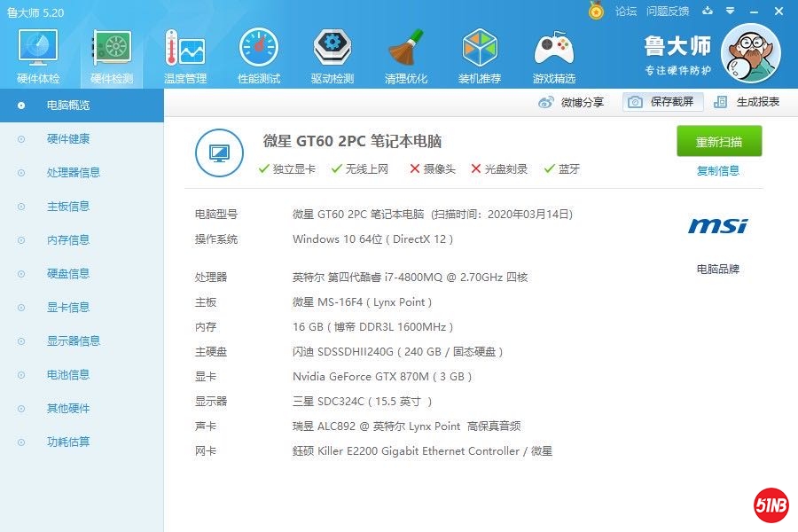Click the 复制信息 link
Viewport: 798px width, 532px height.
click(x=717, y=171)
